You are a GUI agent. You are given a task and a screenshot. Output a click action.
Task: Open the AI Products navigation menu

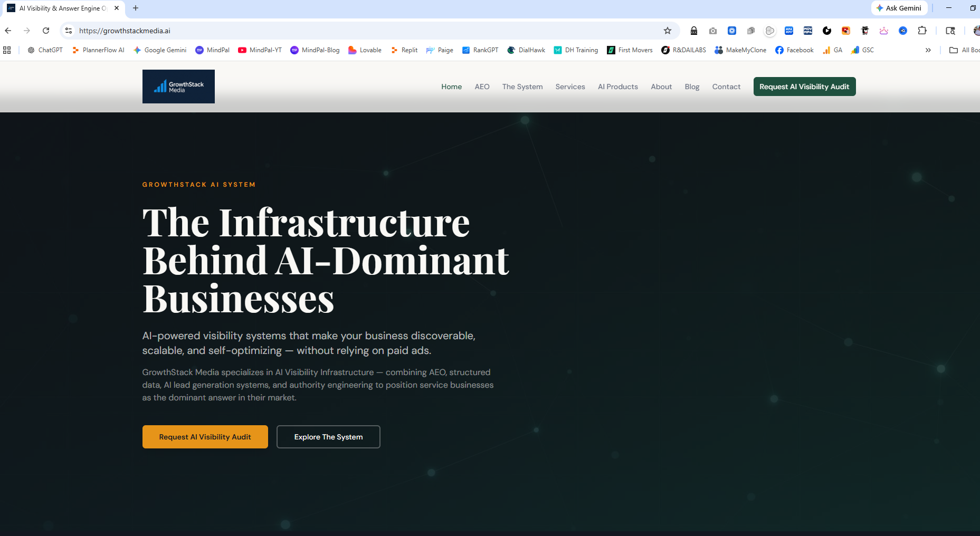(x=617, y=87)
